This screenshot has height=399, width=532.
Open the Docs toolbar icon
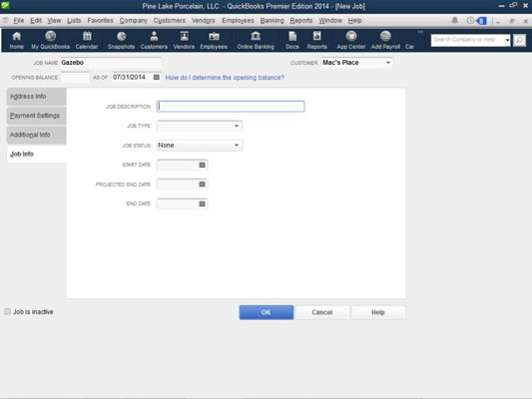click(x=292, y=40)
